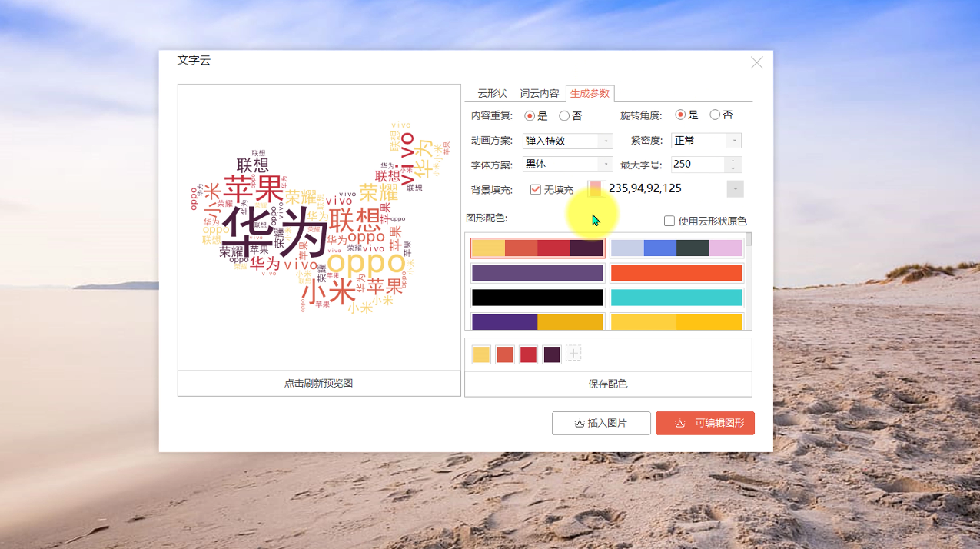Click the 插入图片 button
The image size is (980, 549).
601,423
